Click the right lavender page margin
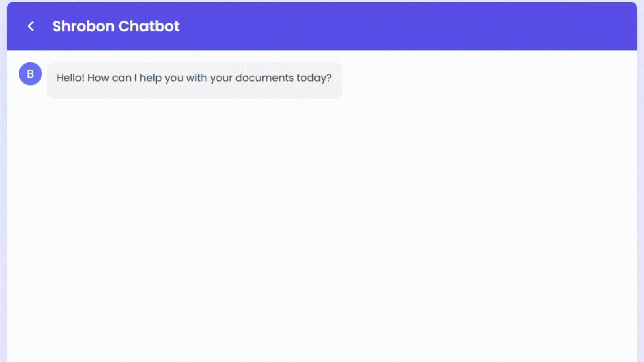The height and width of the screenshot is (362, 644). pos(640,201)
